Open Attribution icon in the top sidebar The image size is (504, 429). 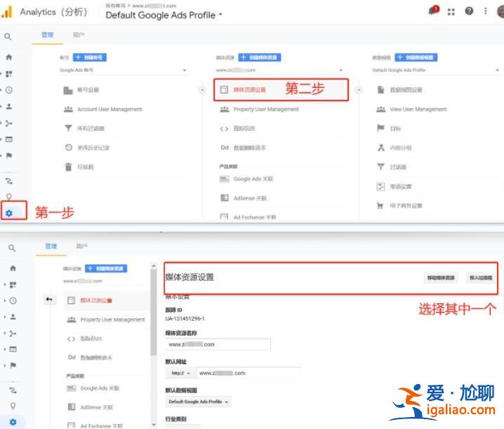click(x=9, y=181)
